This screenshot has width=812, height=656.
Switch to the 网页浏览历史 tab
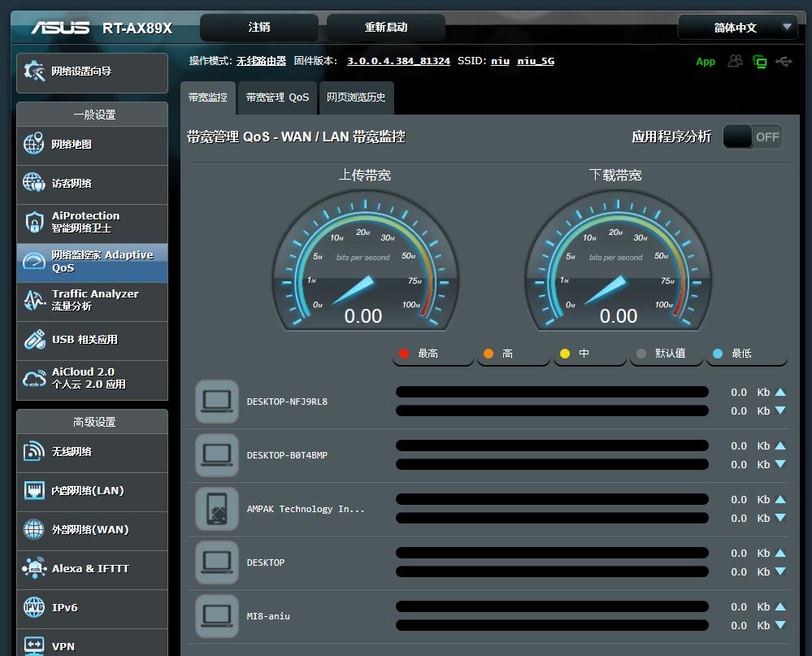(356, 98)
